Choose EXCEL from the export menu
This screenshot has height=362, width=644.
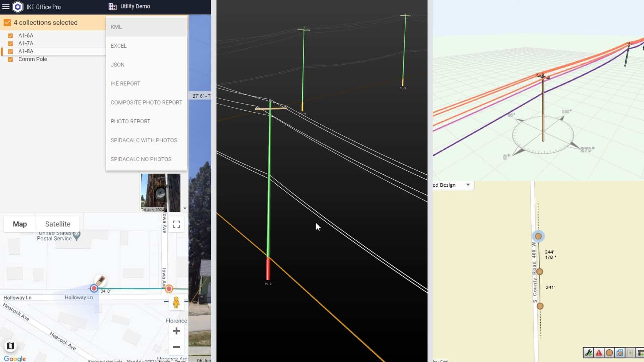coord(119,46)
